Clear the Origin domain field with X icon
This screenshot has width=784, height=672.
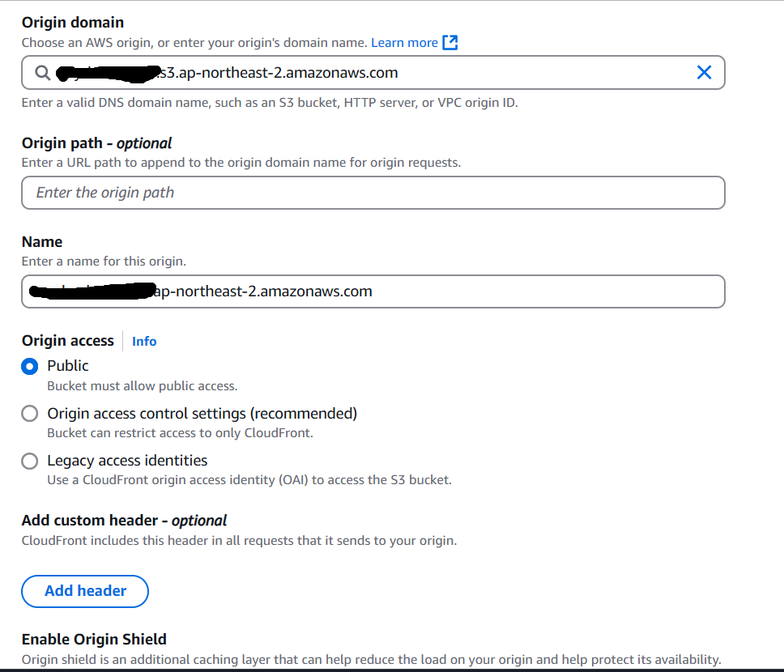click(704, 73)
